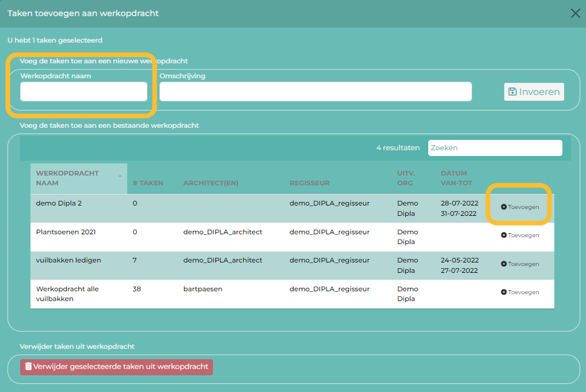Click into the Omschrijving text field
Image resolution: width=586 pixels, height=392 pixels.
315,92
